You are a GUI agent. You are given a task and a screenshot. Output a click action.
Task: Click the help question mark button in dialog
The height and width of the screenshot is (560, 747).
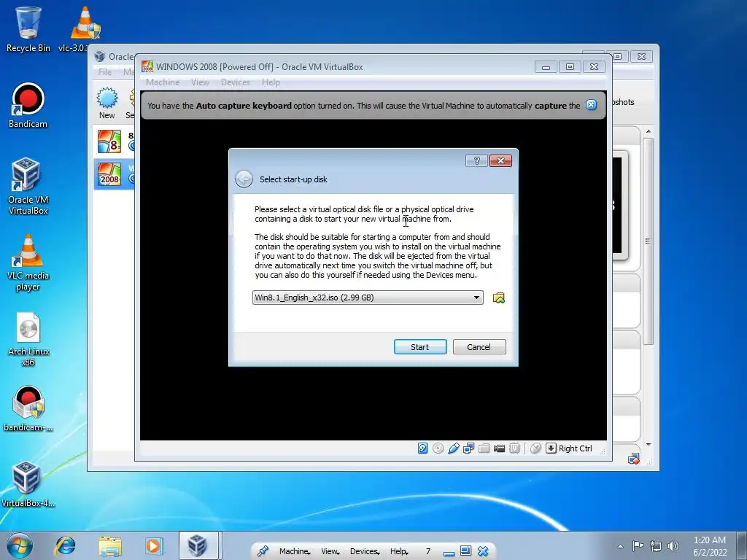[476, 161]
